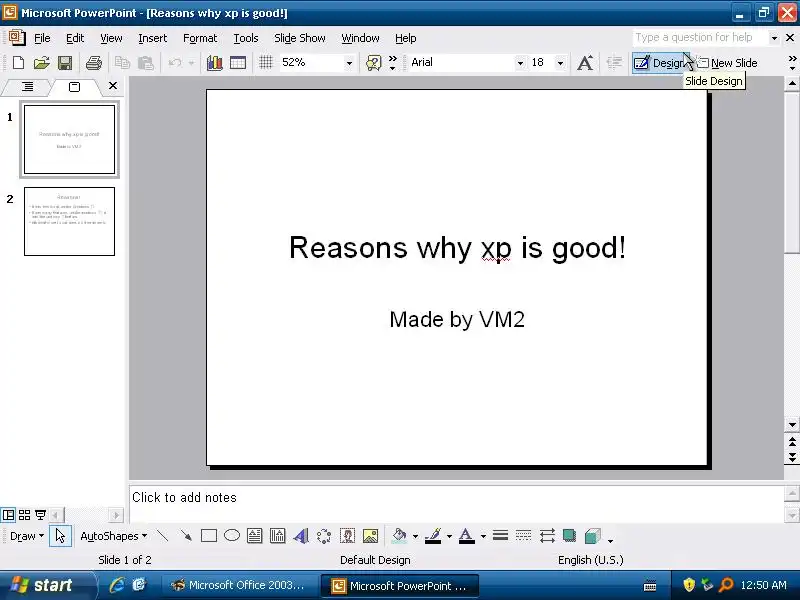Click the Slide Design button
This screenshot has width=800, height=600.
coord(661,63)
